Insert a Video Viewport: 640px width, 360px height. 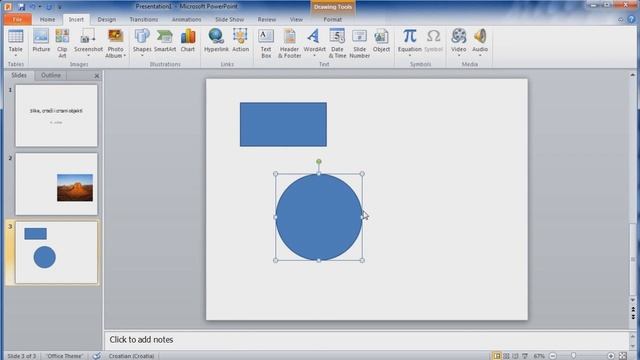[458, 43]
